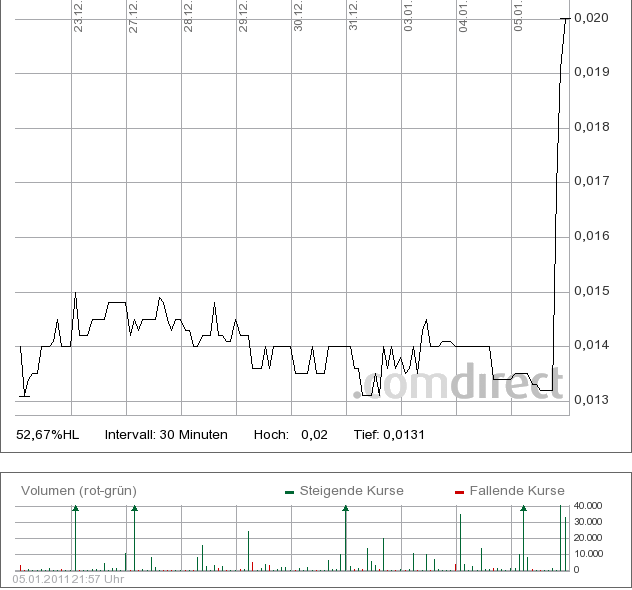Click the red Fallende Kurse legend swatch

click(x=459, y=491)
